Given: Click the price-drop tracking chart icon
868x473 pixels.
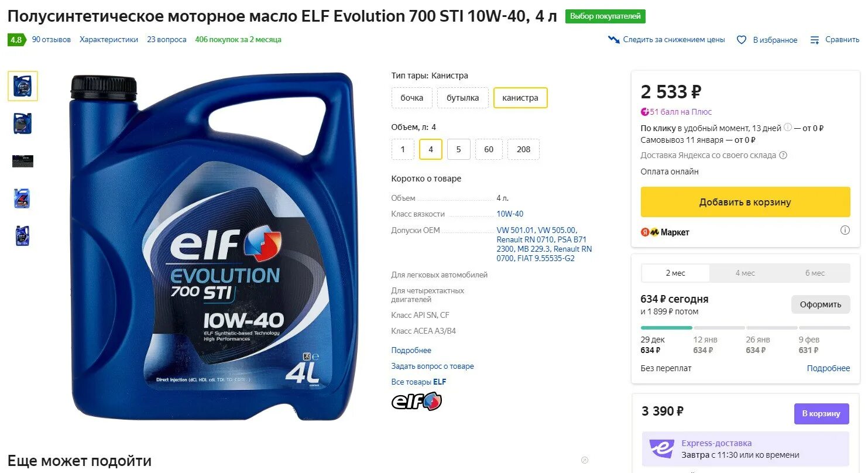Looking at the screenshot, I should [x=614, y=40].
